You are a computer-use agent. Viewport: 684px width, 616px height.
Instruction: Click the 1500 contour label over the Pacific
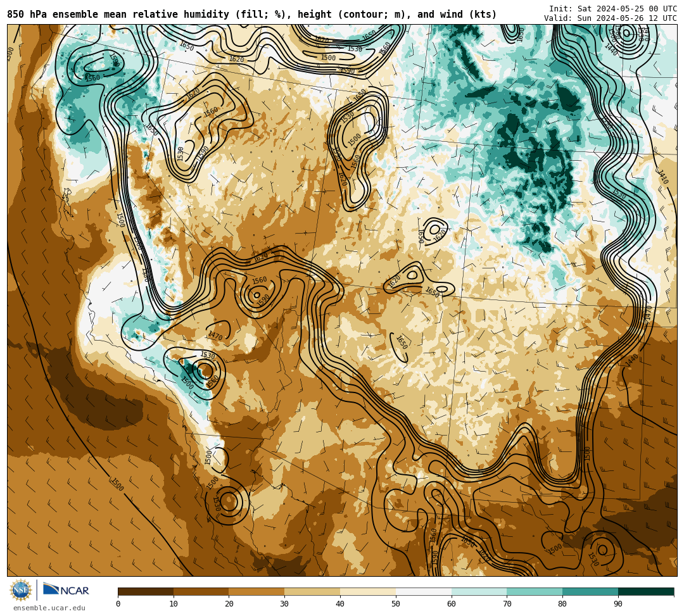117,484
